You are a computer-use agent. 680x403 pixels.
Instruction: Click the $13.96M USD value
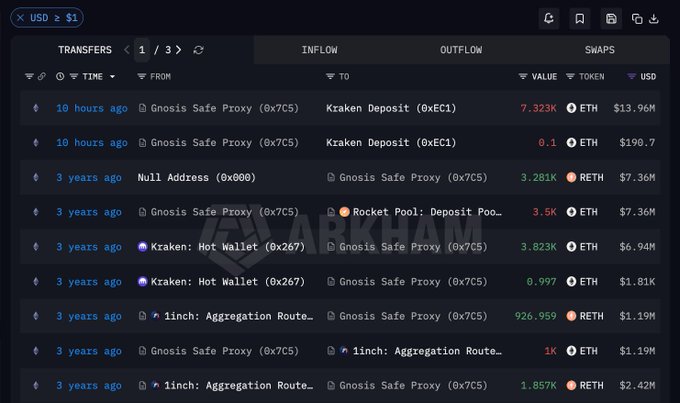point(634,108)
